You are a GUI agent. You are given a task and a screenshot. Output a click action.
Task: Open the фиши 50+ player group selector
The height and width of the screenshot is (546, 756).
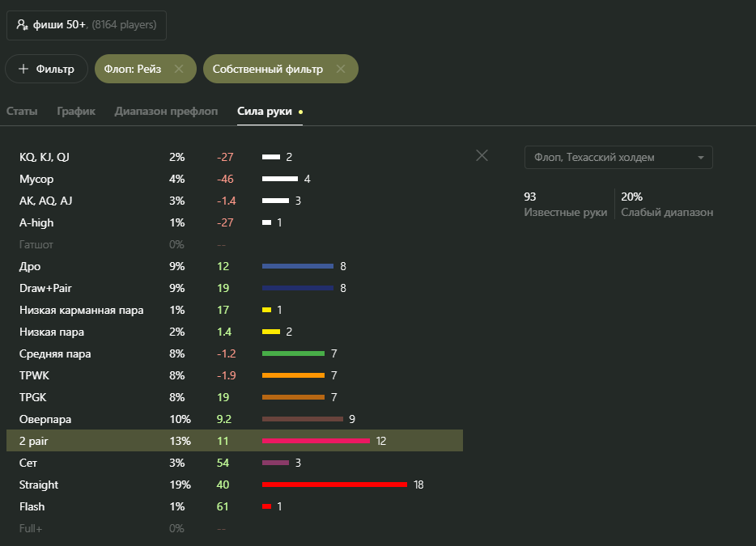[87, 25]
